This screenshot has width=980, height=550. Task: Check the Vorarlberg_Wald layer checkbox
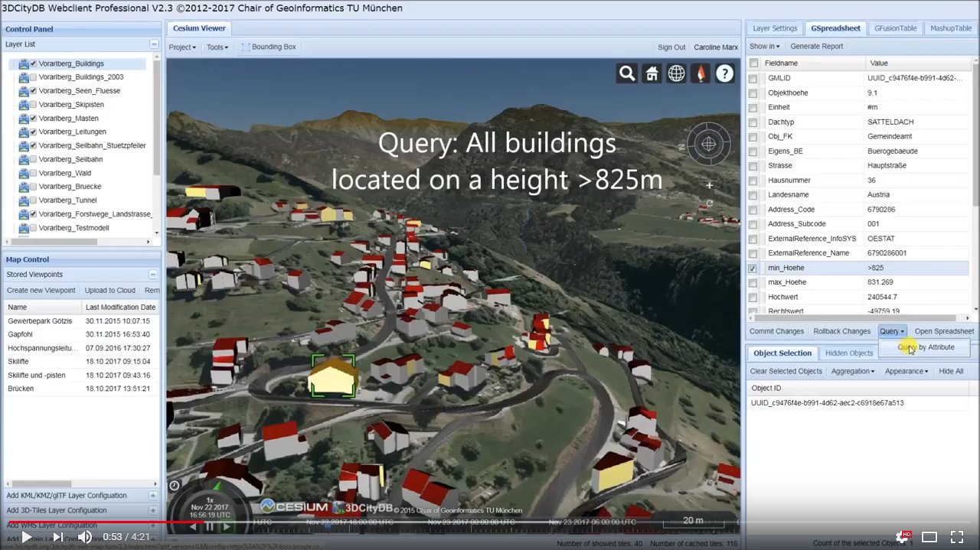tap(34, 174)
